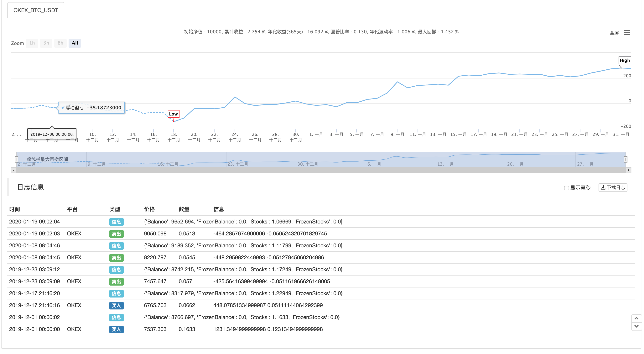
Task: Click the 23. 十二月 label in navigator
Action: tap(238, 164)
